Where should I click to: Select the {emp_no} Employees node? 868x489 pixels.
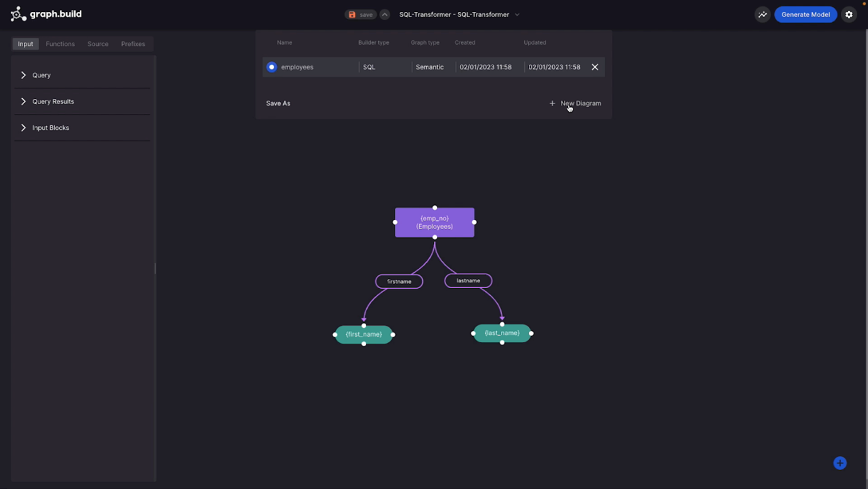434,222
